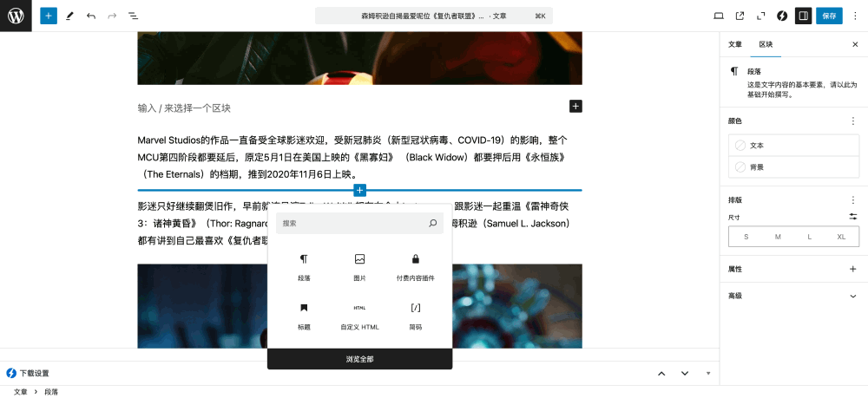Click the black add block button beside empty paragraph

point(575,106)
